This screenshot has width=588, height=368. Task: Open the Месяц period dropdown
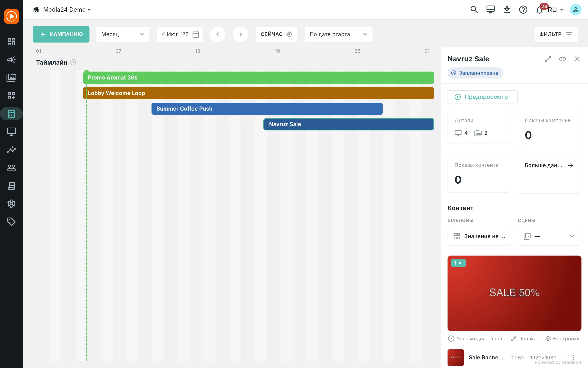(123, 34)
